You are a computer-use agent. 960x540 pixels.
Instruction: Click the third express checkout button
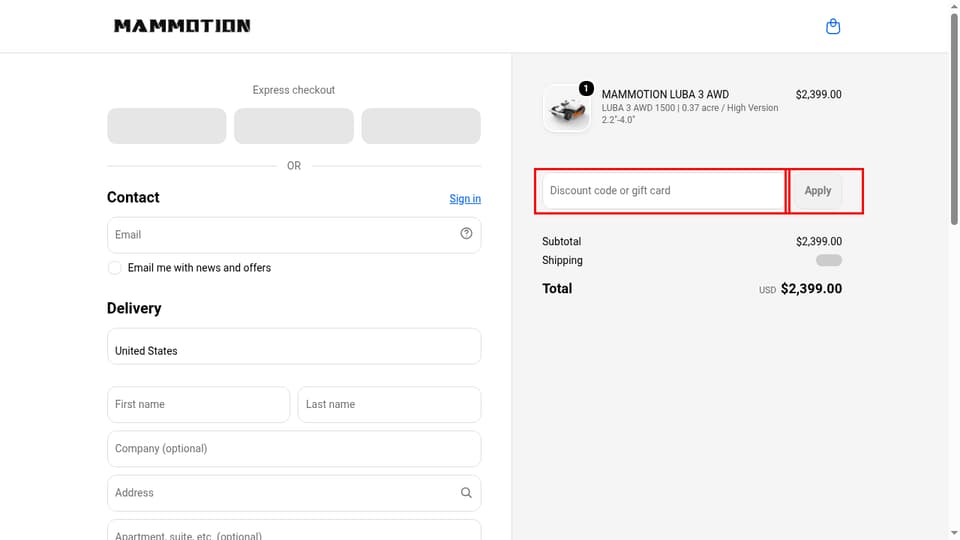point(421,126)
